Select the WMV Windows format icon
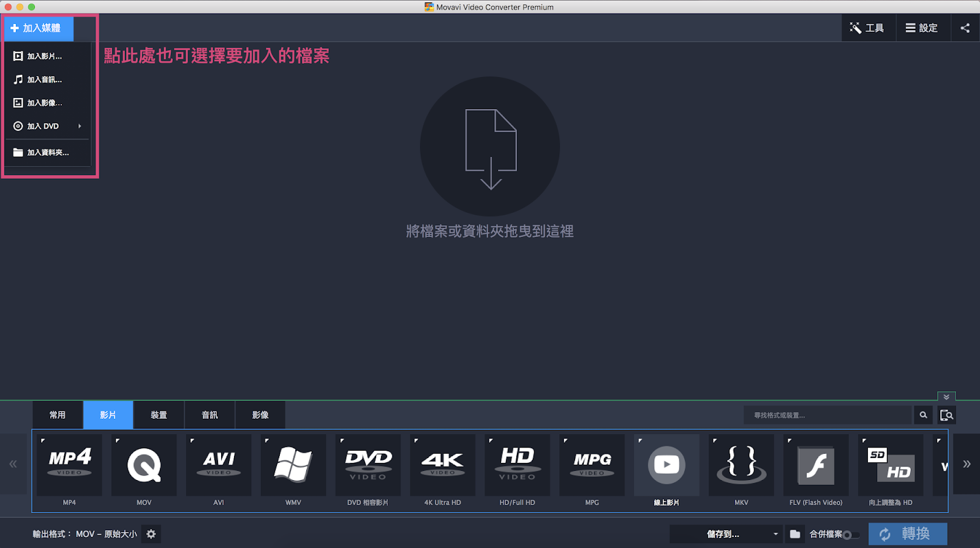Image resolution: width=980 pixels, height=548 pixels. (293, 465)
